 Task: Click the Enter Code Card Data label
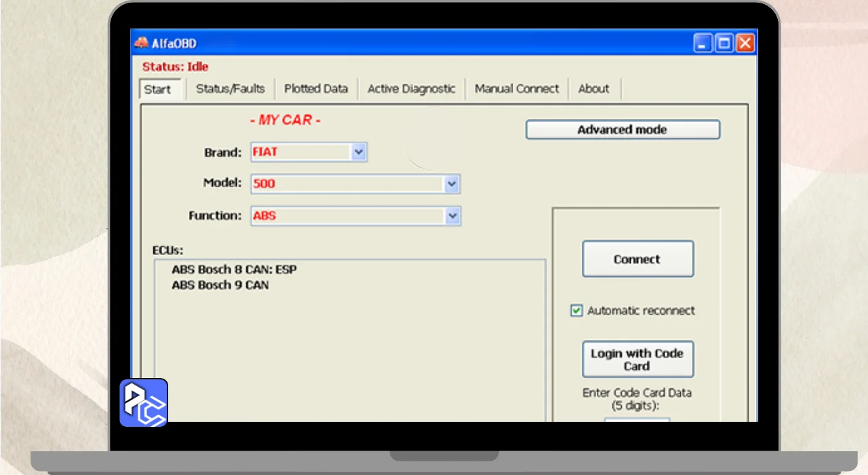point(637,399)
